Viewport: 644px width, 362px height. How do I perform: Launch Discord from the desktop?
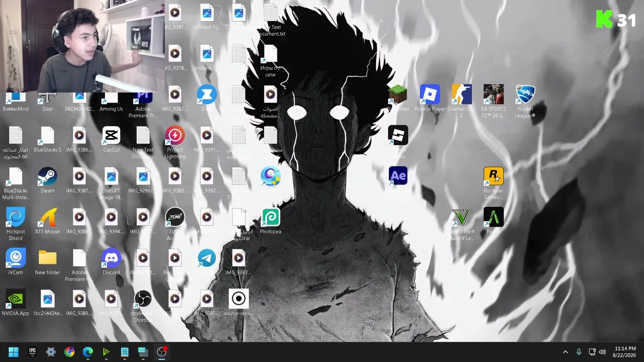tap(111, 262)
